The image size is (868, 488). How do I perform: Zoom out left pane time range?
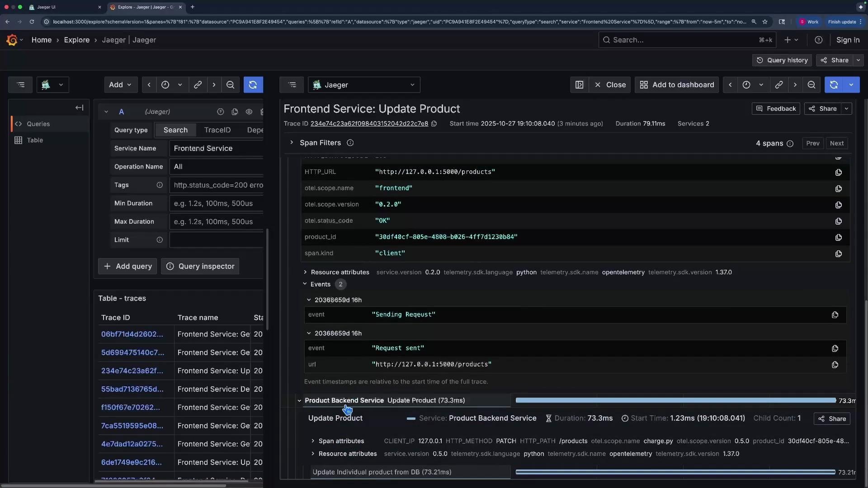click(x=231, y=85)
